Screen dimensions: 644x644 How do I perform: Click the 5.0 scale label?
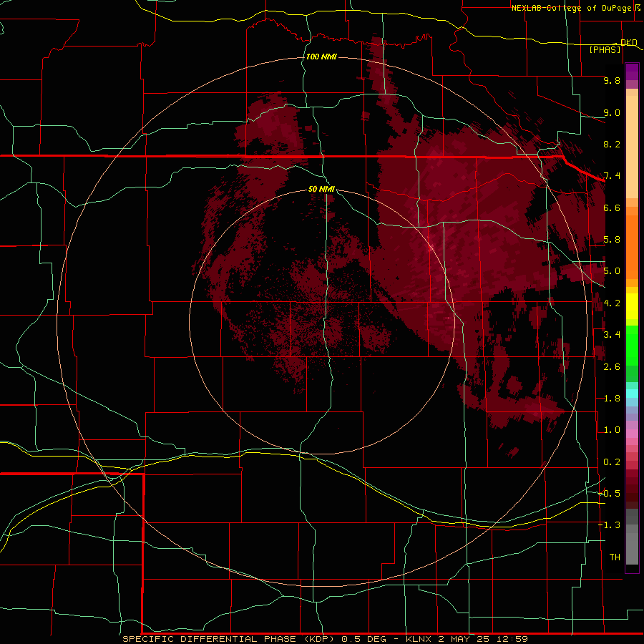612,271
